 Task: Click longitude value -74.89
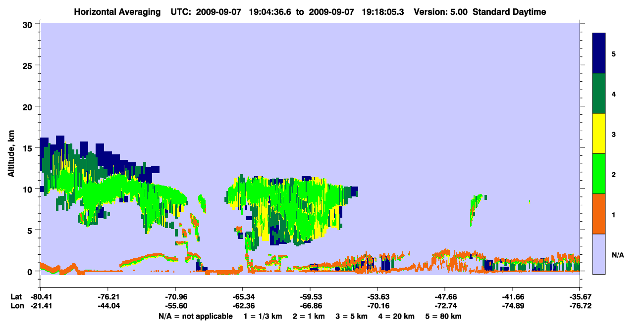point(512,306)
